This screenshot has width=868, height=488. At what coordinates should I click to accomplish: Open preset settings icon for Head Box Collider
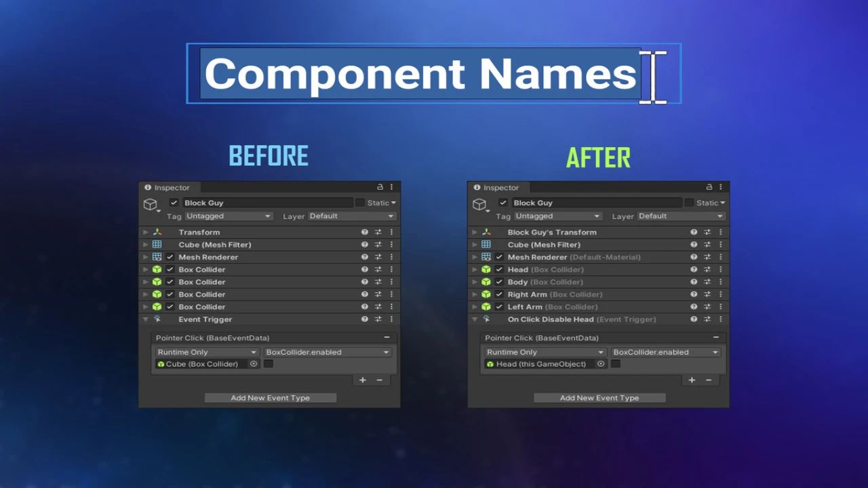(x=707, y=270)
